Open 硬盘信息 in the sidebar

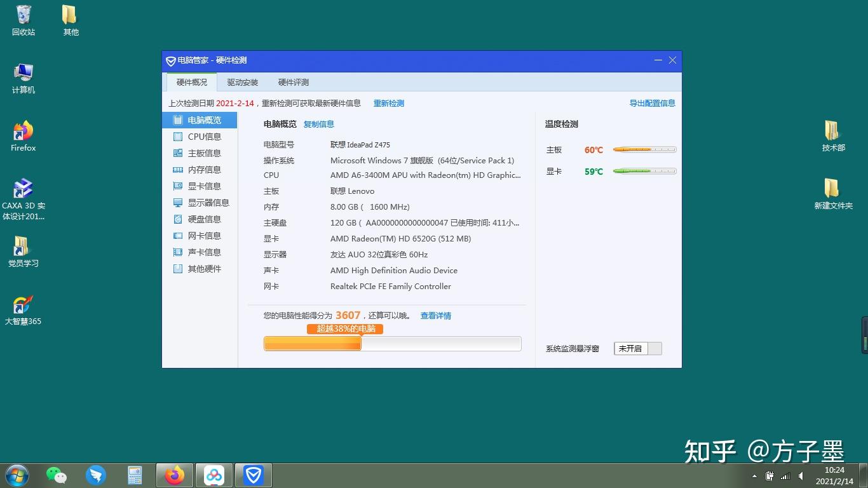pos(199,219)
